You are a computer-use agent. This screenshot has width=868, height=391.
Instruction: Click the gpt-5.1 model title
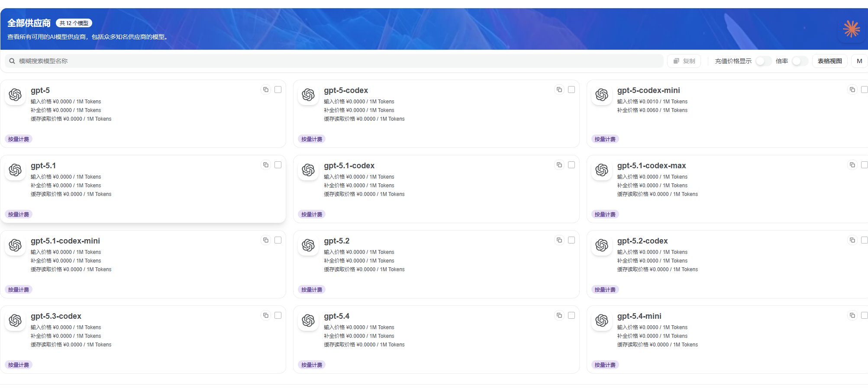[x=43, y=166]
